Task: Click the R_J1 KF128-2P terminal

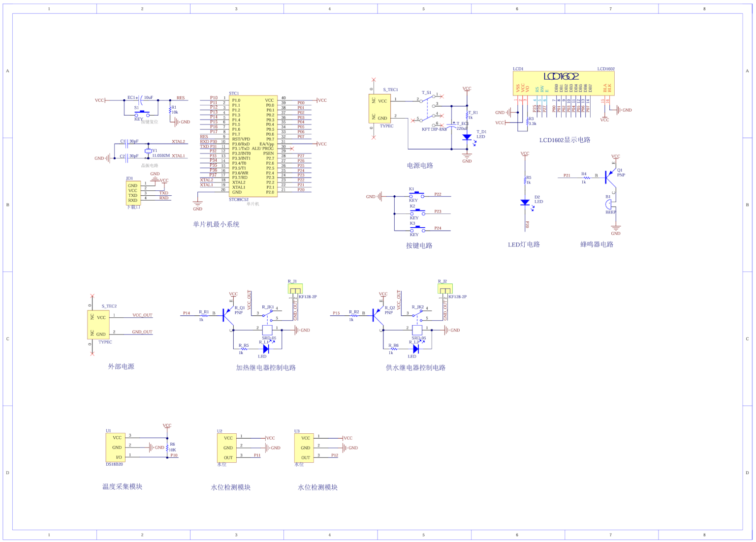Action: [295, 289]
